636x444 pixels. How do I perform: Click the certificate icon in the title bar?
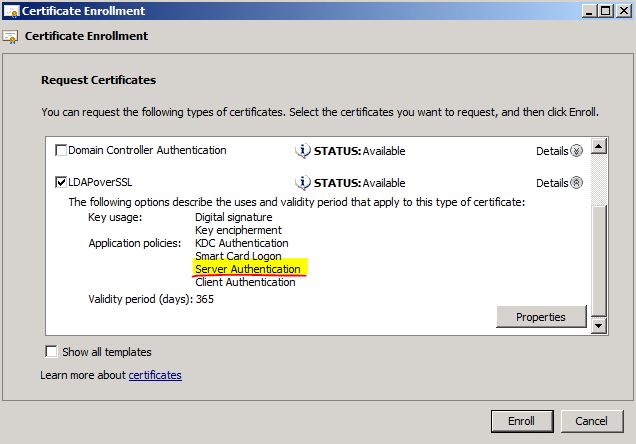pyautogui.click(x=11, y=11)
